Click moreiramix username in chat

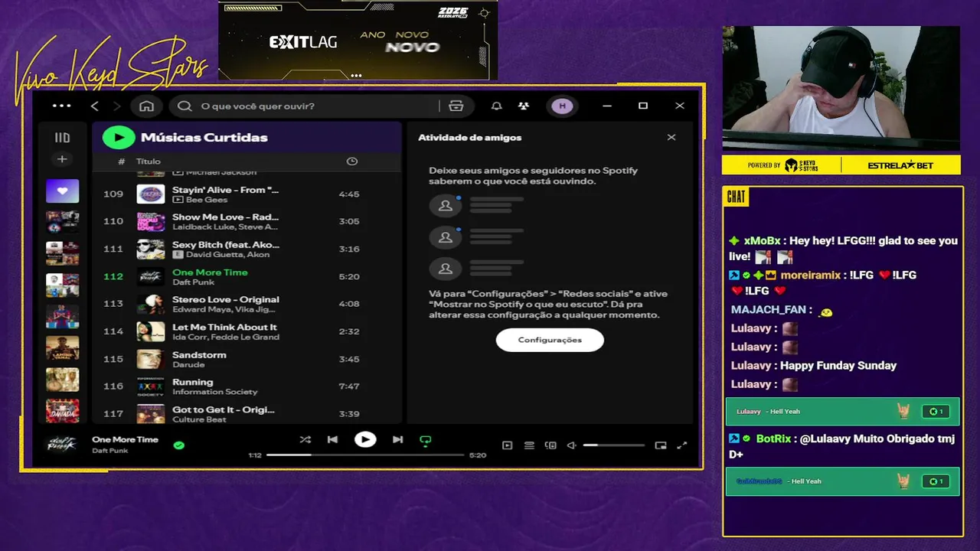(x=810, y=275)
